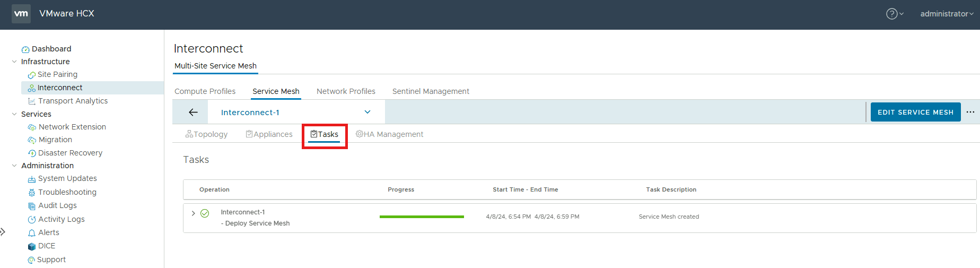Open the administrator user dropdown

[x=947, y=14]
